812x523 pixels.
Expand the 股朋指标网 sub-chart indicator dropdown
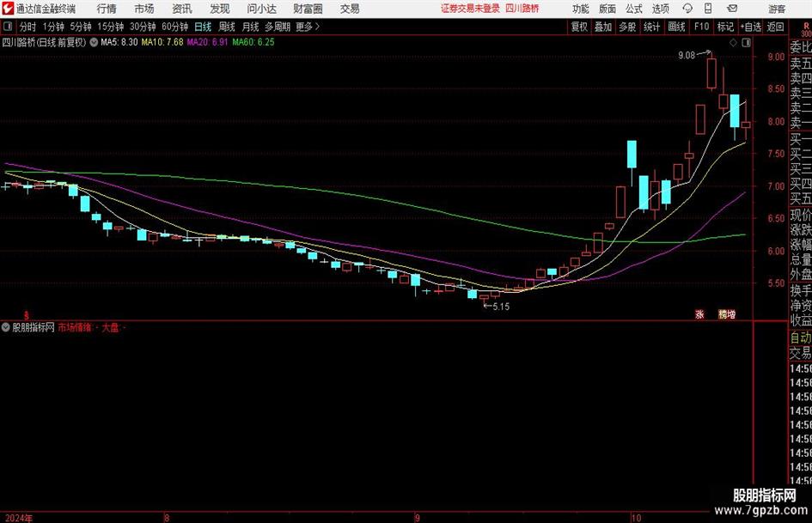pyautogui.click(x=6, y=327)
